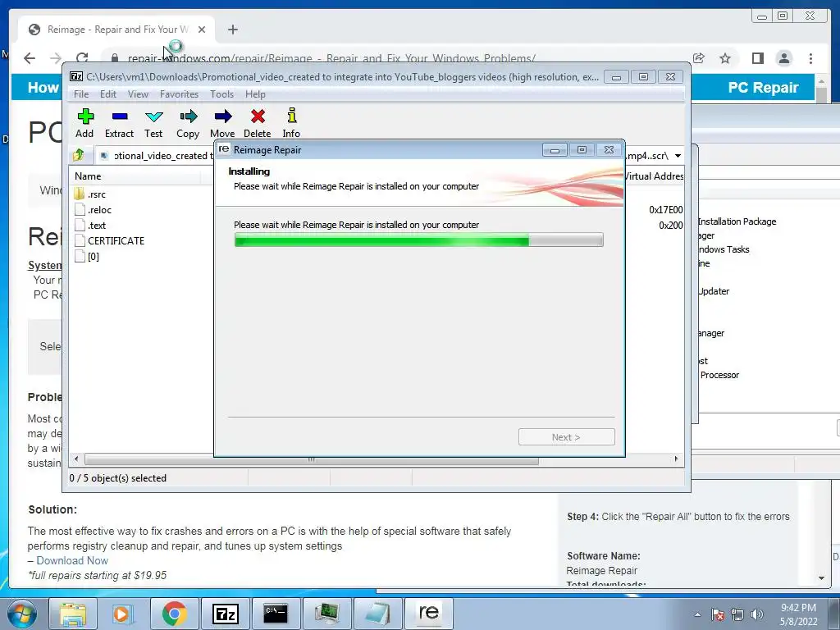Image resolution: width=840 pixels, height=630 pixels.
Task: Click the Chrome back arrow
Action: point(30,58)
